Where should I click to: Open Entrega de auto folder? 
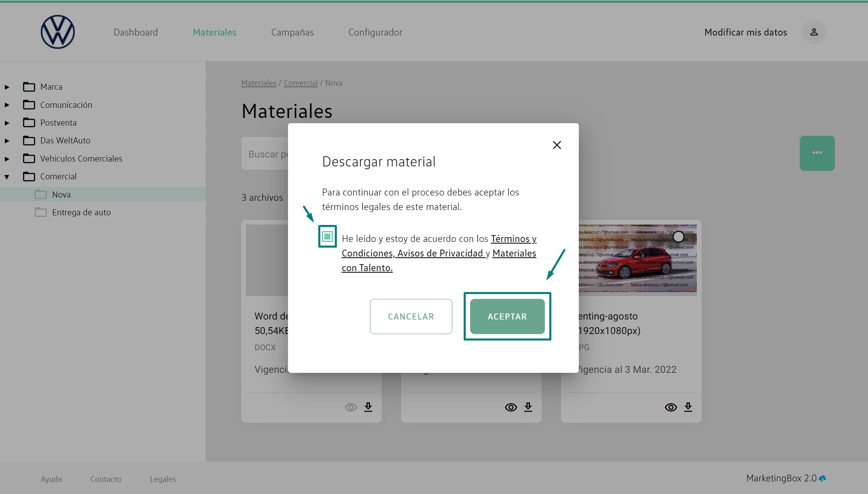81,212
